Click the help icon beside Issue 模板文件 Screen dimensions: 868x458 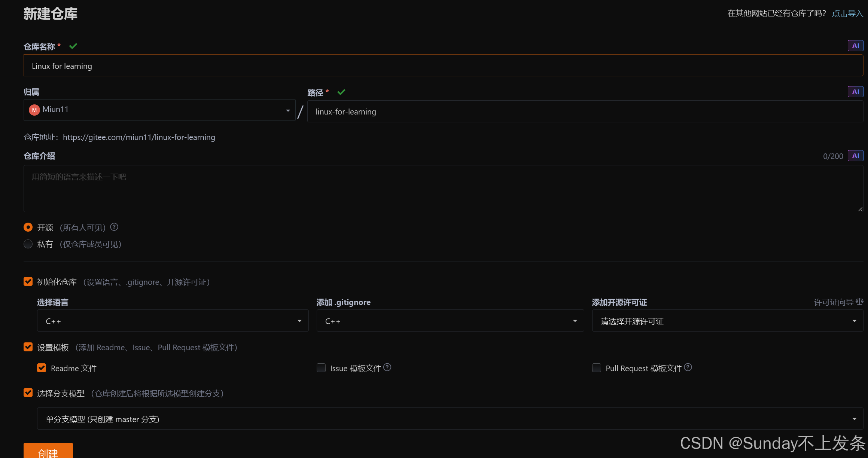point(387,367)
